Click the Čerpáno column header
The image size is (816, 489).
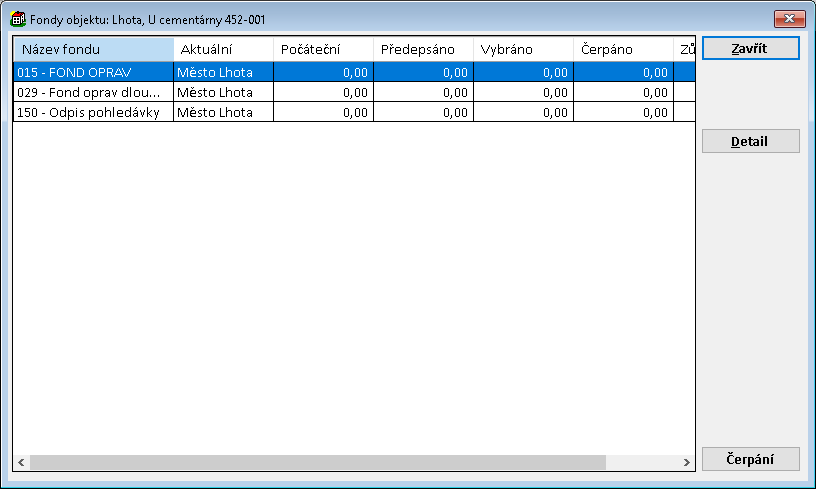[623, 49]
